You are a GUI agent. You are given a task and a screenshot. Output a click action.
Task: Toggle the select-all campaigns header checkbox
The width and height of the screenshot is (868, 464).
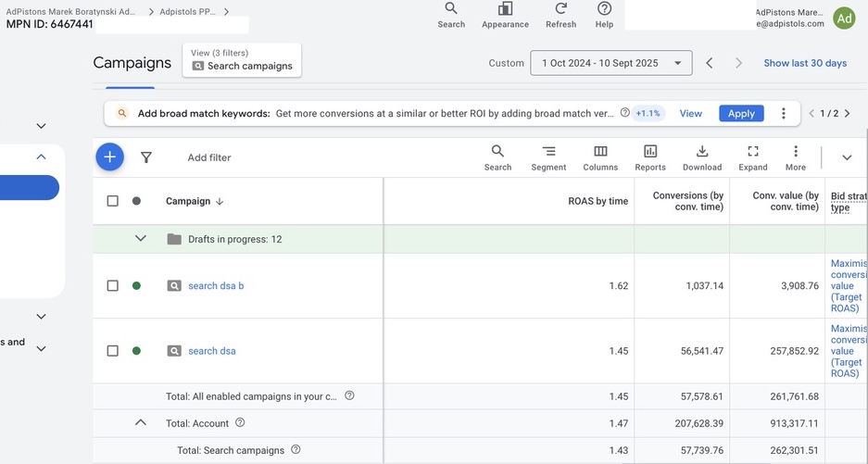click(112, 201)
